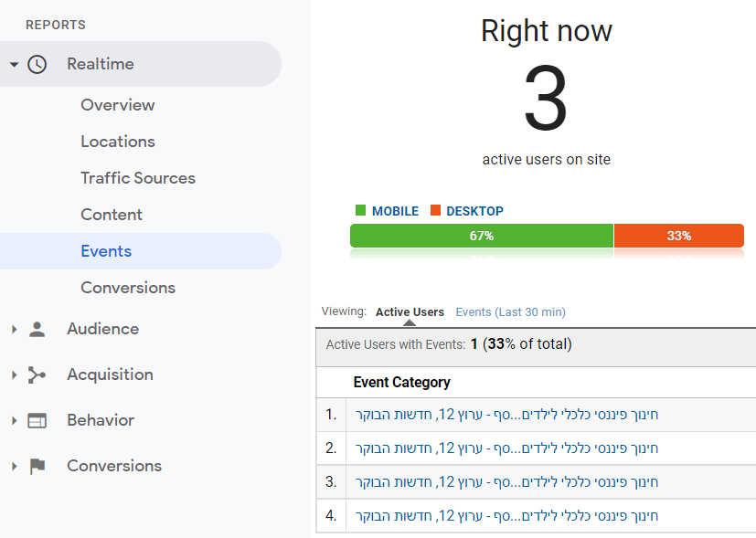Open the event category link in row 4
The image size is (756, 538).
coord(506,516)
